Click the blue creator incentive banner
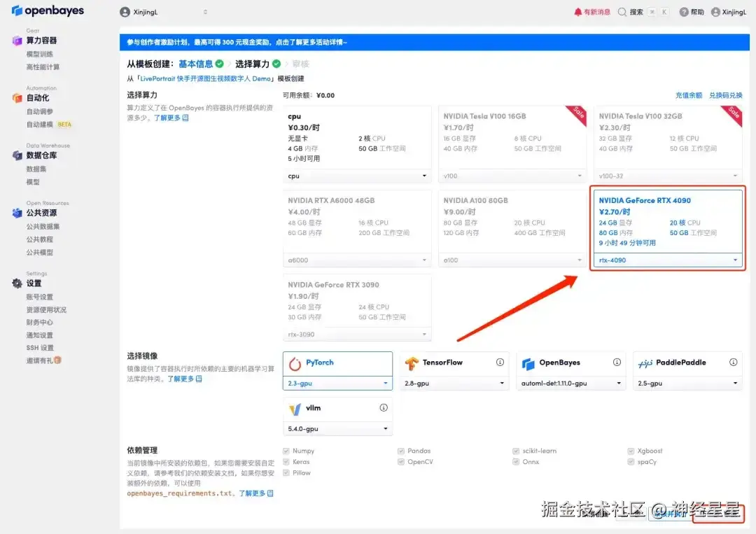Image resolution: width=756 pixels, height=534 pixels. click(x=435, y=43)
